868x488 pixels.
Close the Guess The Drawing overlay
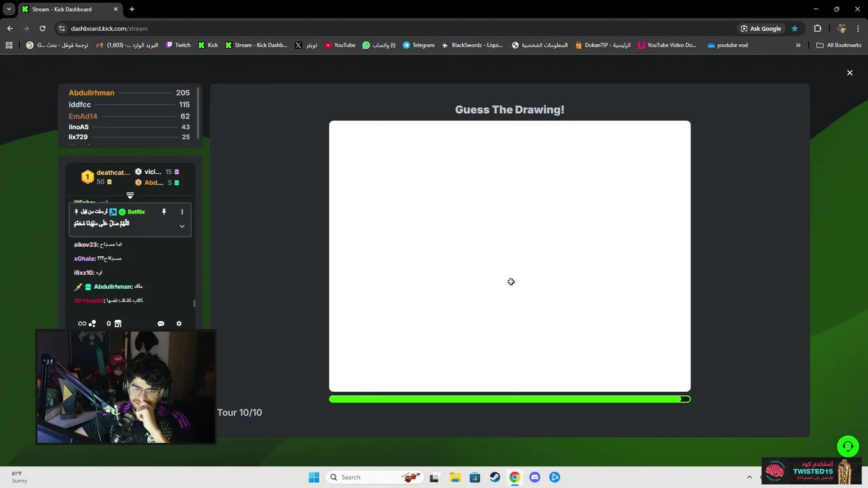pos(850,73)
